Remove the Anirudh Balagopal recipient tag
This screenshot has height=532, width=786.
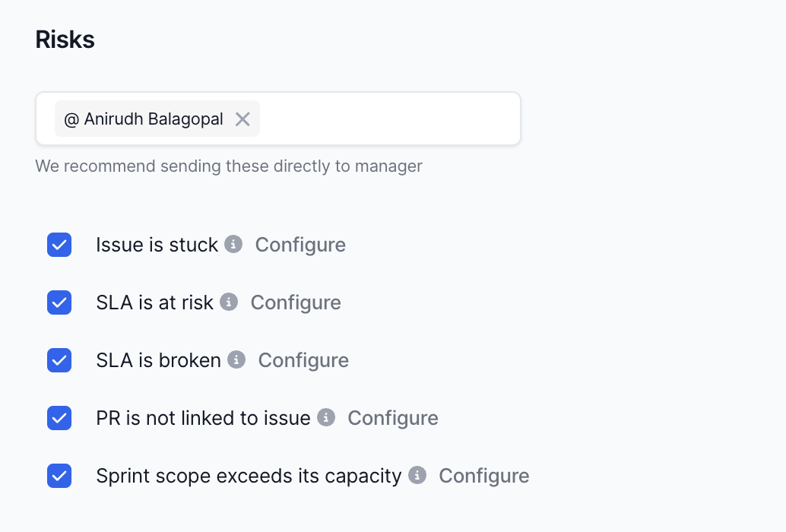tap(242, 119)
